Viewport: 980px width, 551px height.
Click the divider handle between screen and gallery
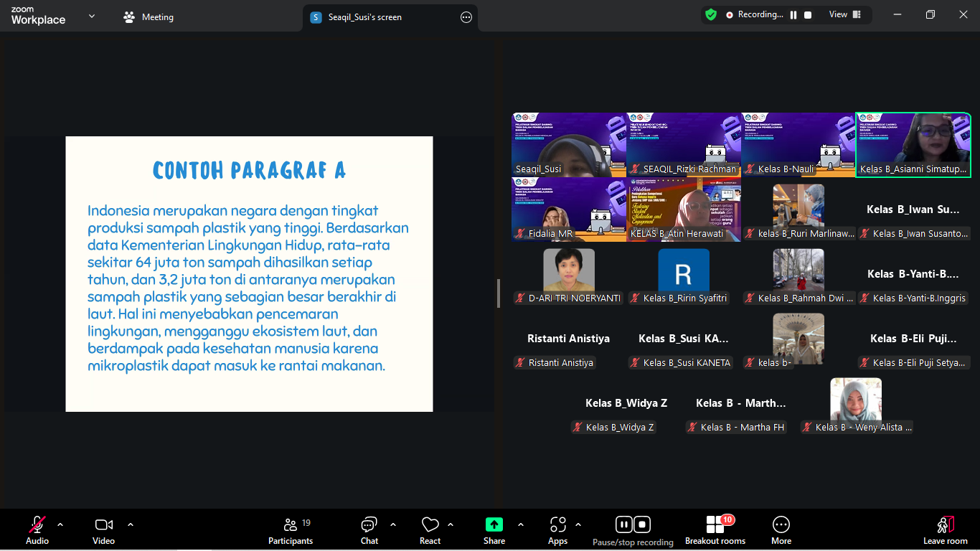pos(499,293)
